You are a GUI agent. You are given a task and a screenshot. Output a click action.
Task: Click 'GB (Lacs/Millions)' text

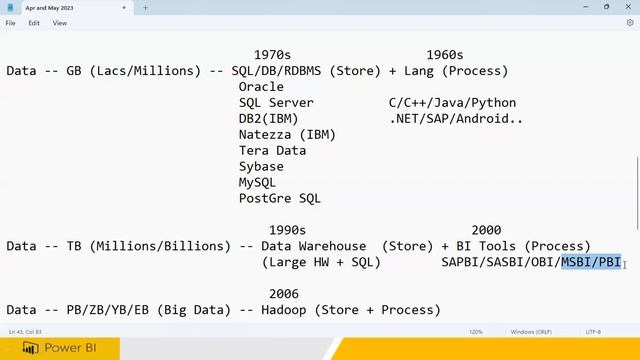134,71
